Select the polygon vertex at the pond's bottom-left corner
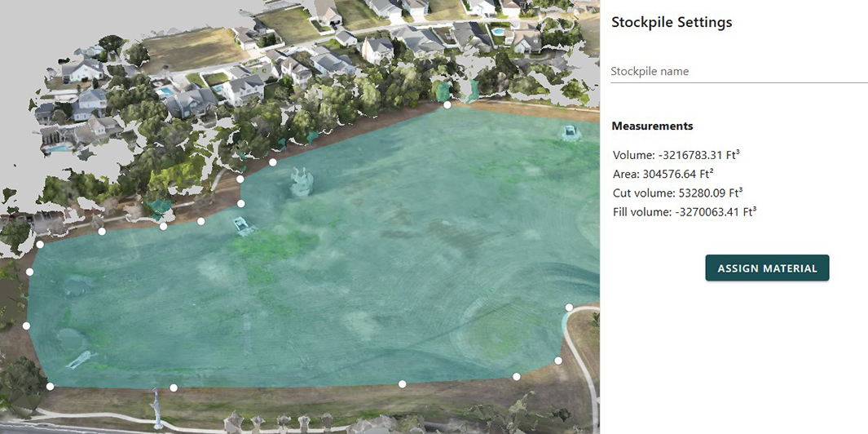Image resolution: width=868 pixels, height=434 pixels. click(50, 387)
